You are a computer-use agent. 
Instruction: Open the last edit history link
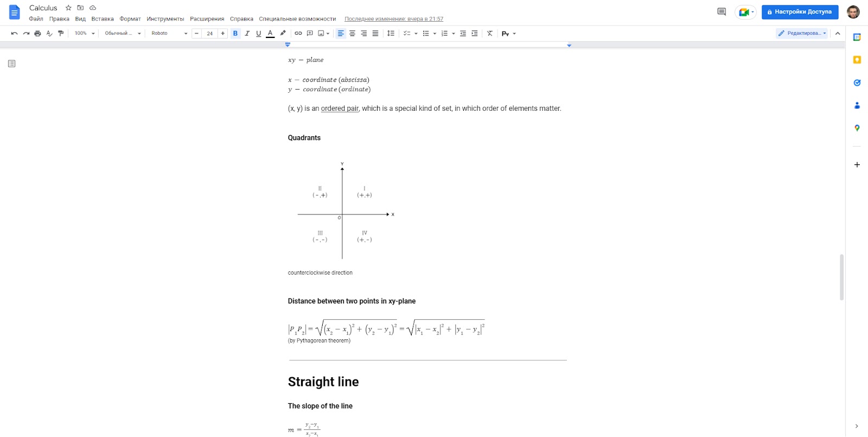pos(394,19)
